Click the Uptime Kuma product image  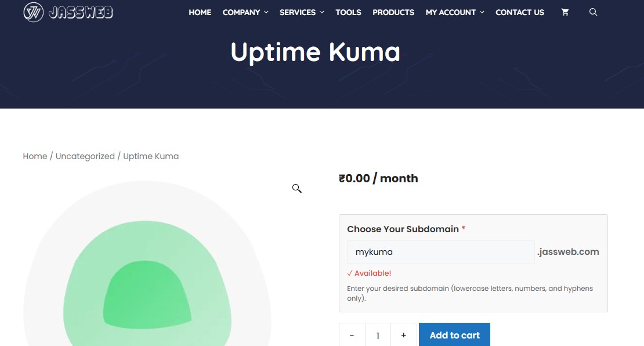147,264
